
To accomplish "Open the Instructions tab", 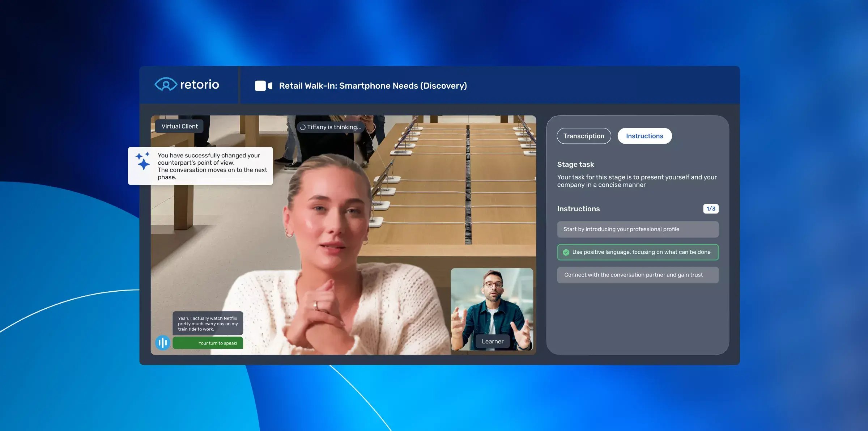I will click(x=644, y=136).
